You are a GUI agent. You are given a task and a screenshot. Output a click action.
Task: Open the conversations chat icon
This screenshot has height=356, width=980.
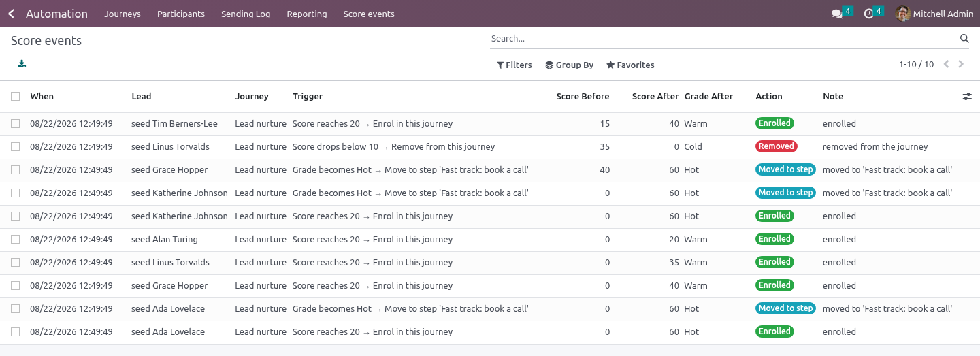pyautogui.click(x=836, y=14)
